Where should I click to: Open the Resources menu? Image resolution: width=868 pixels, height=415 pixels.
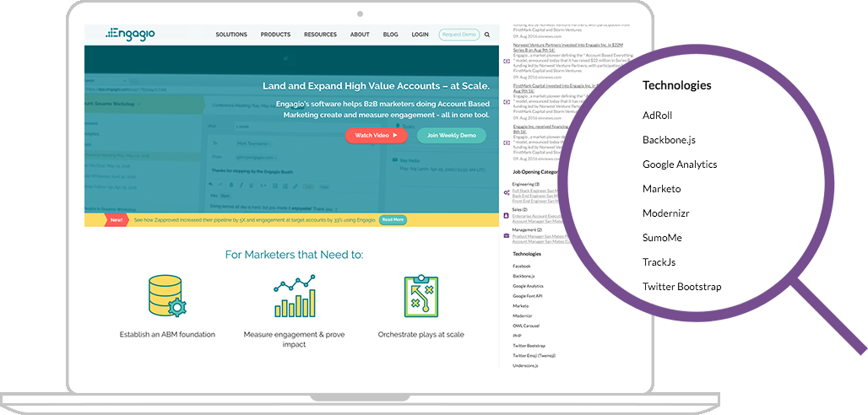320,35
